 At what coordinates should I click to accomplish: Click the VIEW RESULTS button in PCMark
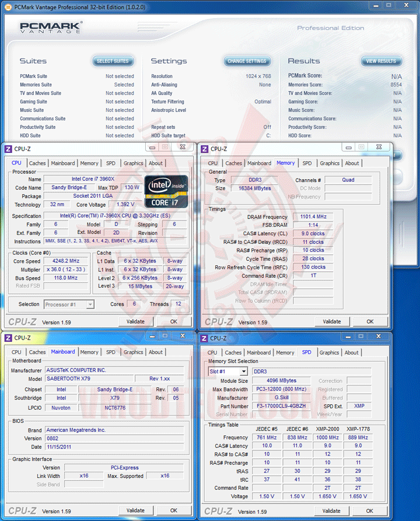pyautogui.click(x=381, y=61)
